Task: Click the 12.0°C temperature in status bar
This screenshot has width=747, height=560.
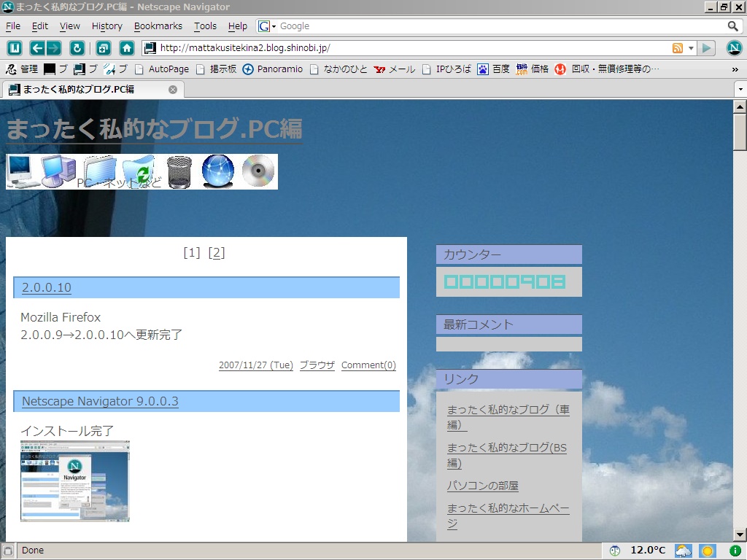Action: [x=648, y=551]
